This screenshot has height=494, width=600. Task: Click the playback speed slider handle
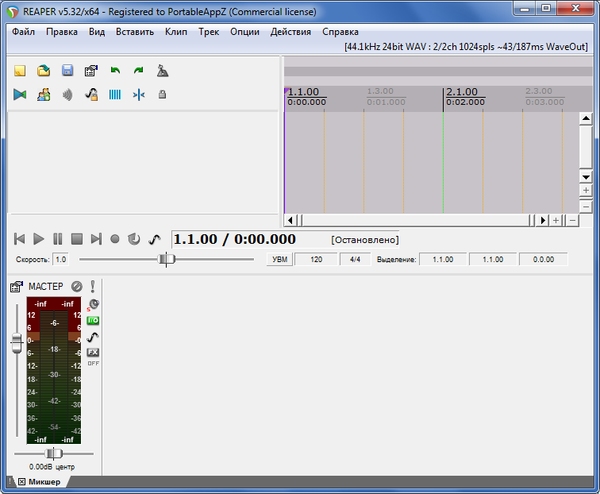(x=168, y=259)
